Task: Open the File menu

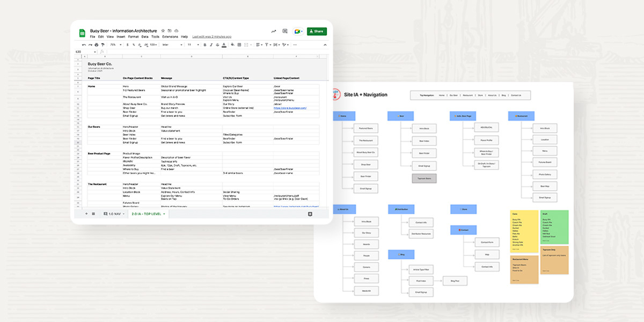Action: [x=92, y=37]
